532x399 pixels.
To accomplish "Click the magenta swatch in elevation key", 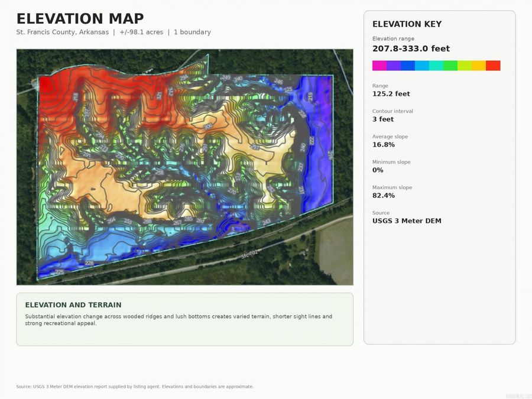I will point(379,66).
